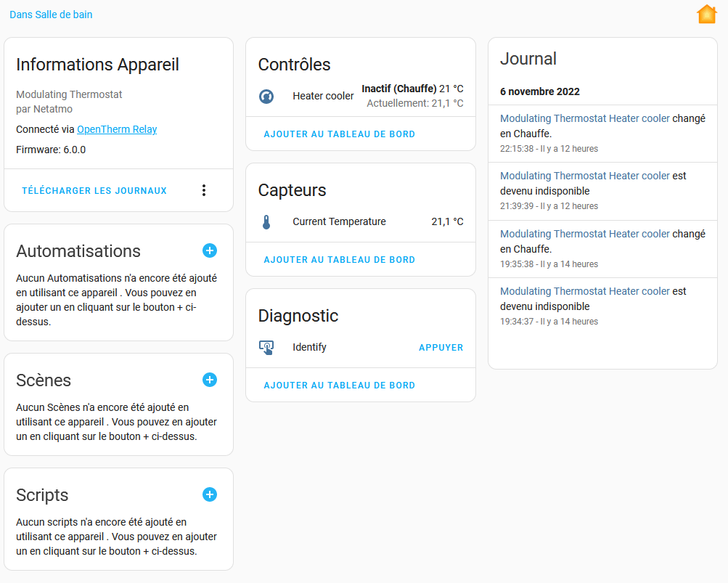The width and height of the screenshot is (728, 583).
Task: Add a new automation with plus icon
Action: (x=209, y=251)
